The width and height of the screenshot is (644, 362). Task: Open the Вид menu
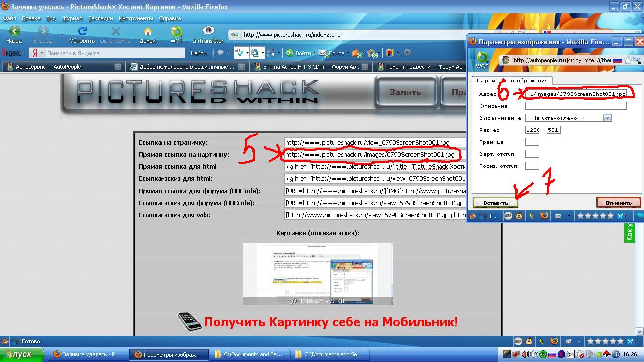click(51, 19)
